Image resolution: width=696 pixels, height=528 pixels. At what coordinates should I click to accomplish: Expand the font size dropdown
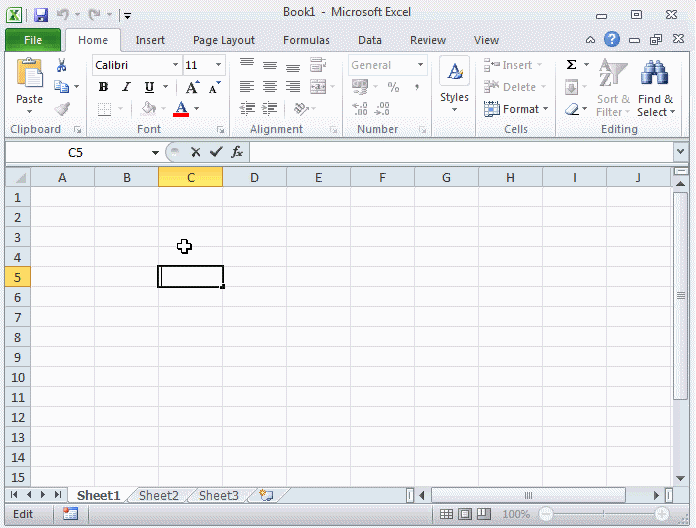coord(218,65)
